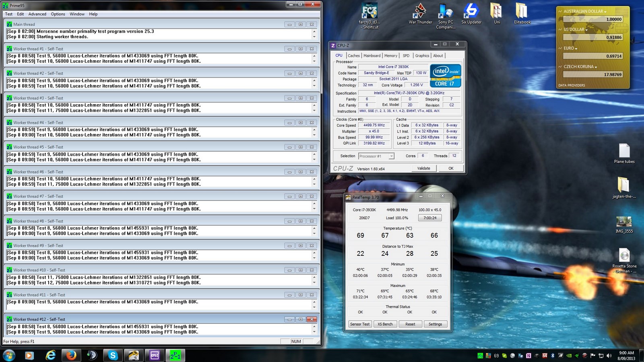644x362 pixels.
Task: Switch to the Mainboard tab in CPU-Z
Action: [372, 56]
